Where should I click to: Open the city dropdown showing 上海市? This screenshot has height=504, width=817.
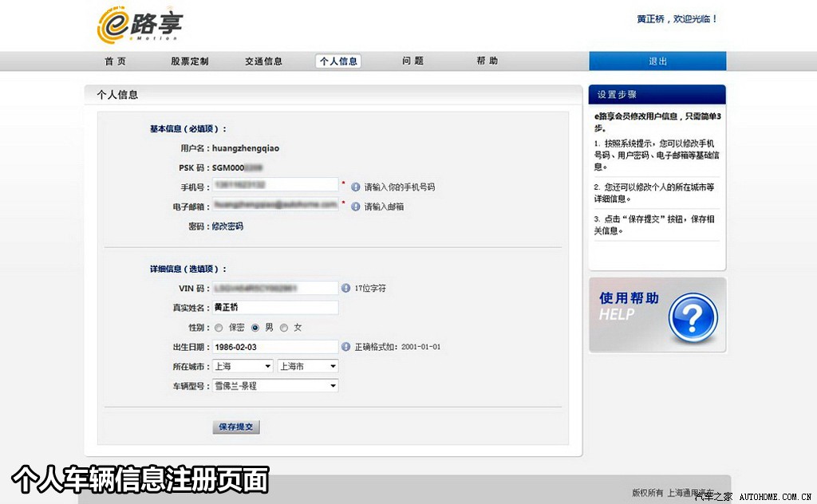pyautogui.click(x=307, y=366)
